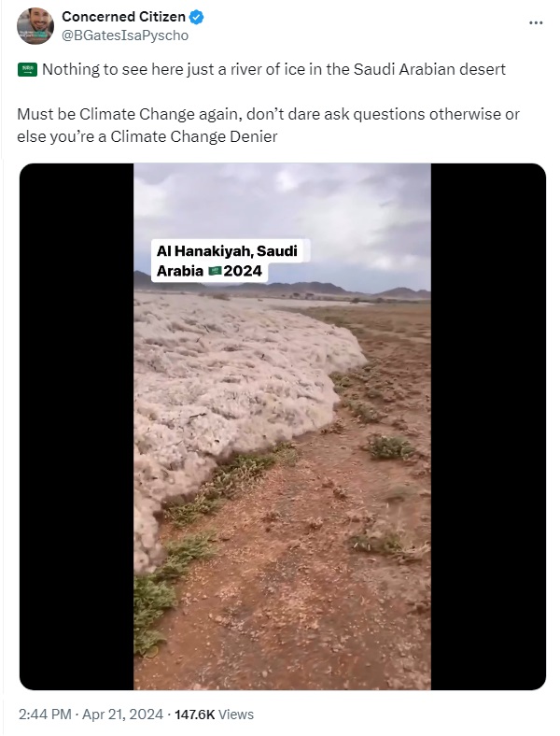
Task: Open the three-dot more options menu
Action: (536, 22)
